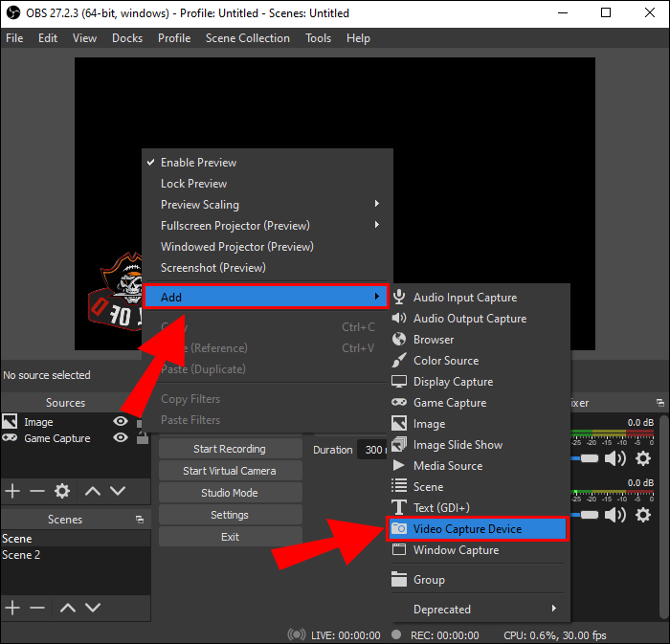This screenshot has height=644, width=670.
Task: Add a new scene with the Scenes plus icon
Action: coord(12,608)
